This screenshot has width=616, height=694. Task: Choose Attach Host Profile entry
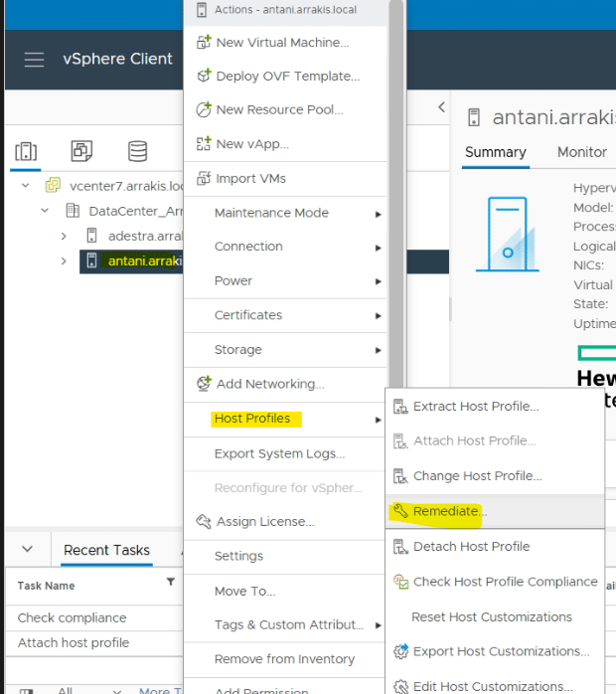[x=495, y=440]
